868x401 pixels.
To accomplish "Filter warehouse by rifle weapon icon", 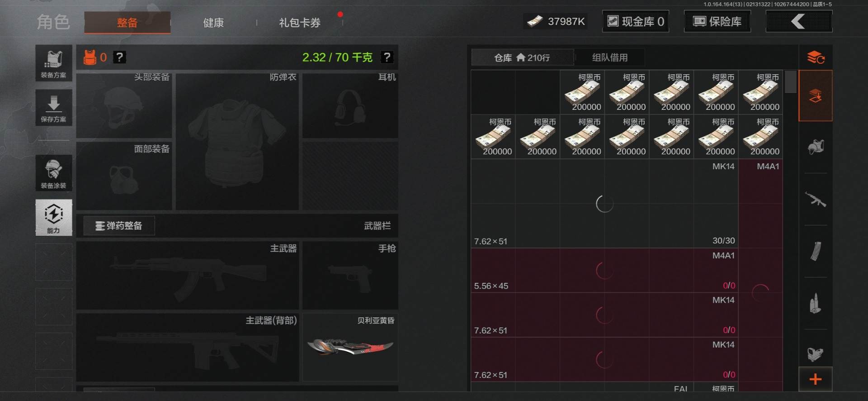I will (816, 200).
